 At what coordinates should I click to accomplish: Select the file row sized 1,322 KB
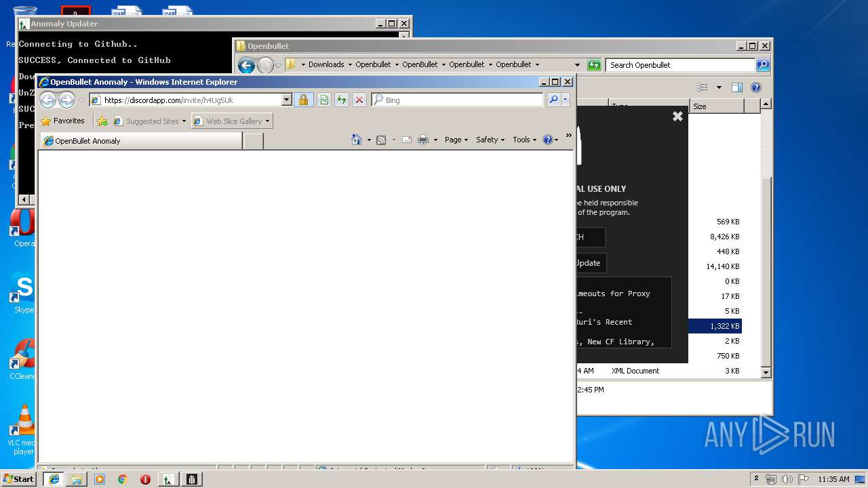pos(715,326)
